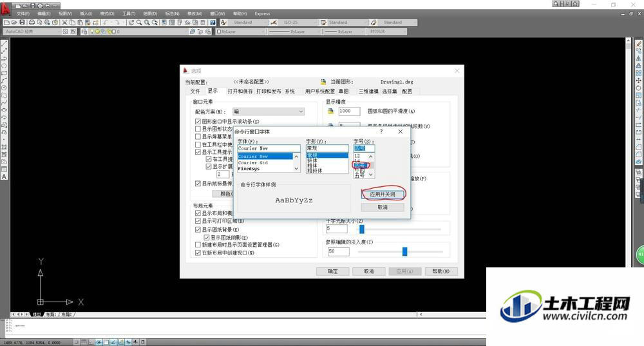
Task: Select the Spline draw tool
Action: 4,102
